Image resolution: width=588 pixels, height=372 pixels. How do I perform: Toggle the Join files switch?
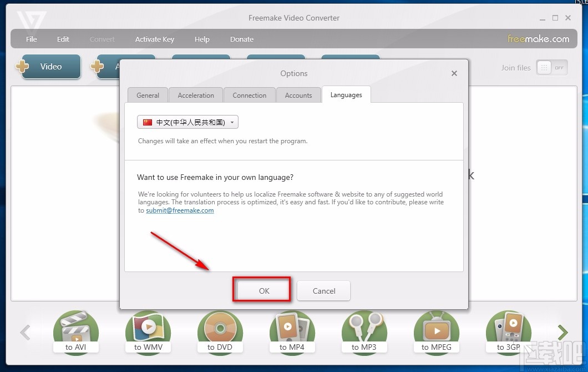click(x=551, y=67)
